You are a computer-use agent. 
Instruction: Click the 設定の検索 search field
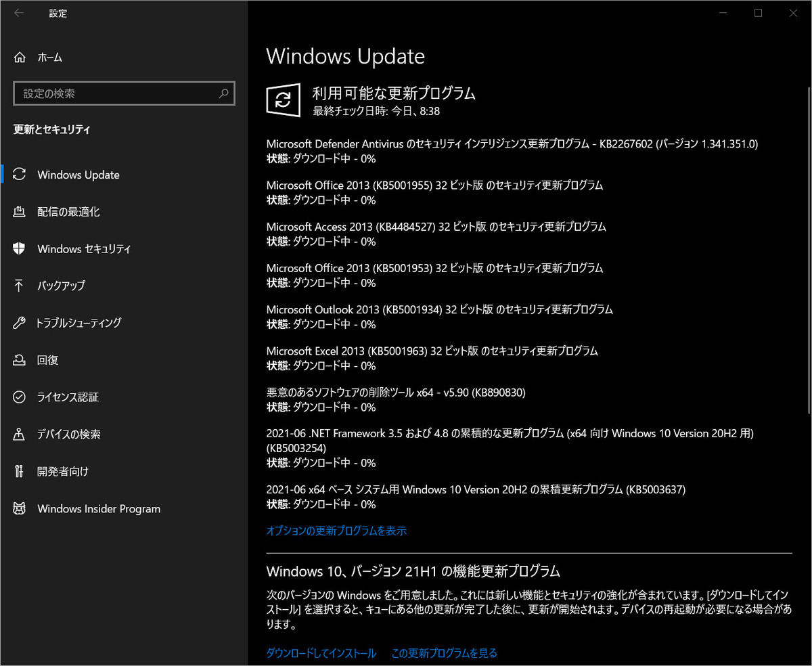(x=124, y=93)
